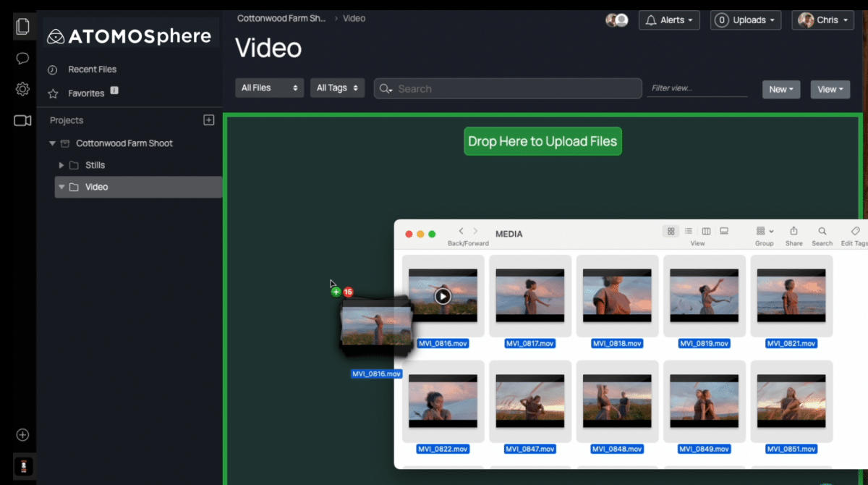The width and height of the screenshot is (868, 485).
Task: Click the Edit Tags icon in Finder
Action: coord(855,232)
